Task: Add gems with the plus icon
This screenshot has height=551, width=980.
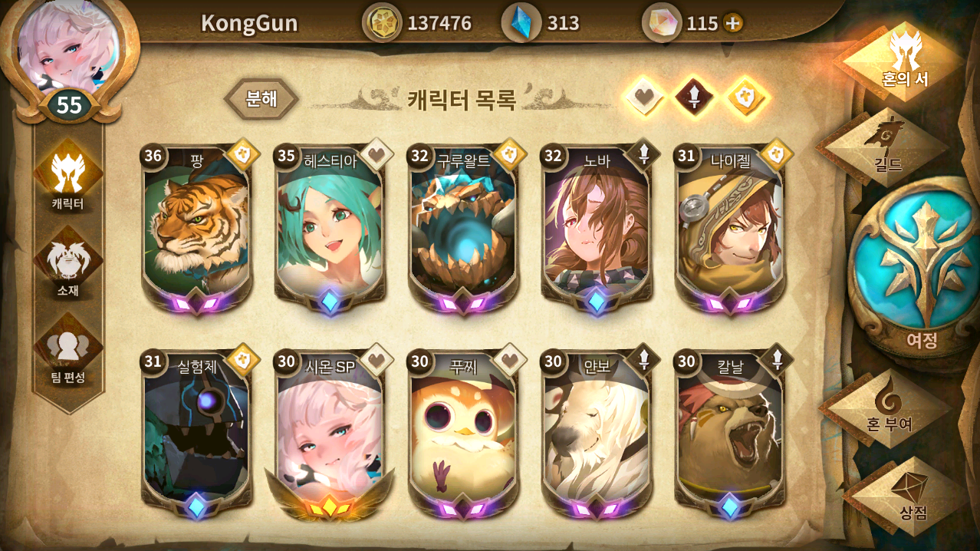Action: [x=733, y=23]
